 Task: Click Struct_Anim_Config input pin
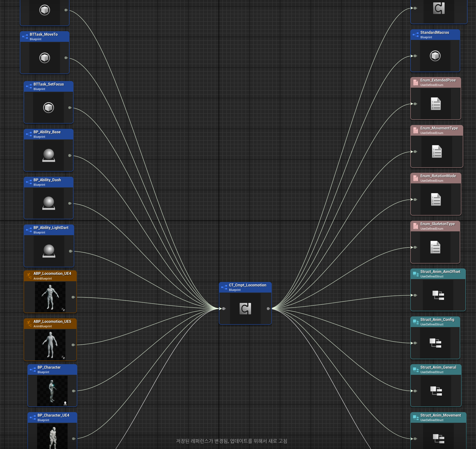click(x=415, y=343)
